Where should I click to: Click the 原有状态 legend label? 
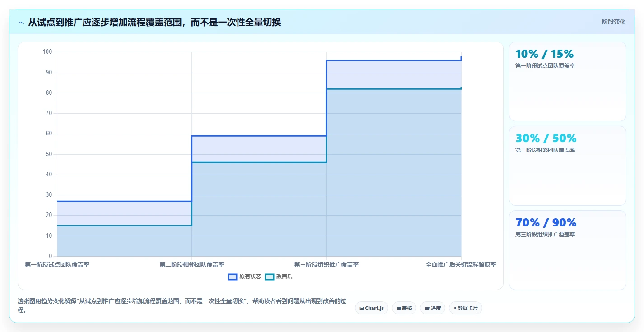pyautogui.click(x=250, y=277)
